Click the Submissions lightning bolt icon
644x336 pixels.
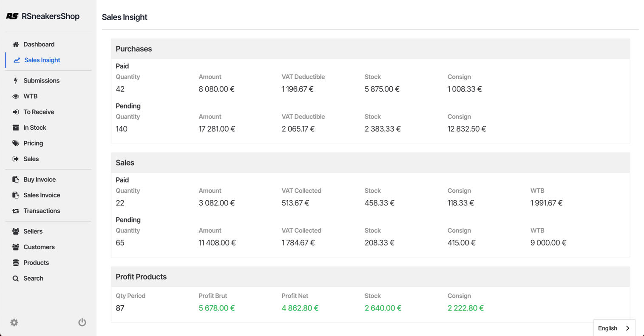(x=16, y=80)
